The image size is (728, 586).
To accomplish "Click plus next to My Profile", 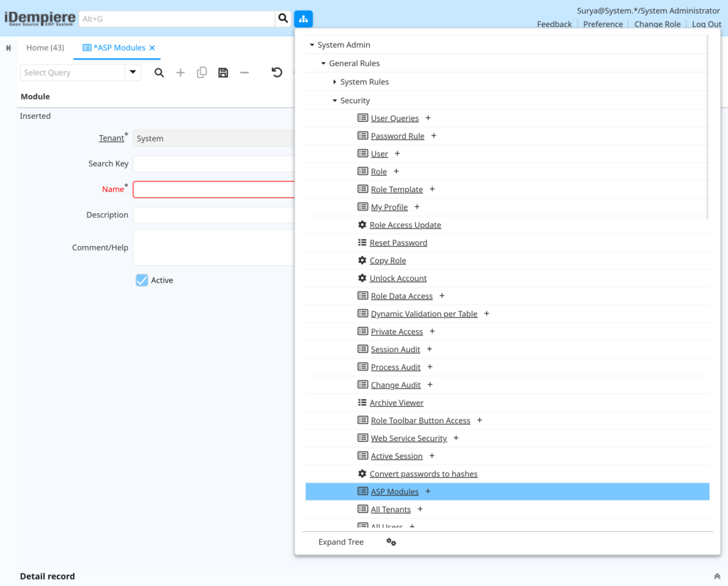I will [417, 207].
